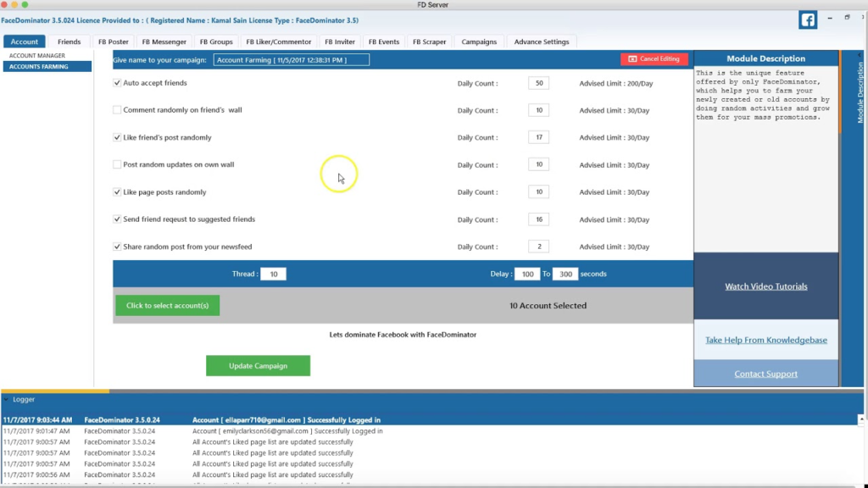The height and width of the screenshot is (488, 868).
Task: Select the FB Groups tab
Action: (x=216, y=42)
